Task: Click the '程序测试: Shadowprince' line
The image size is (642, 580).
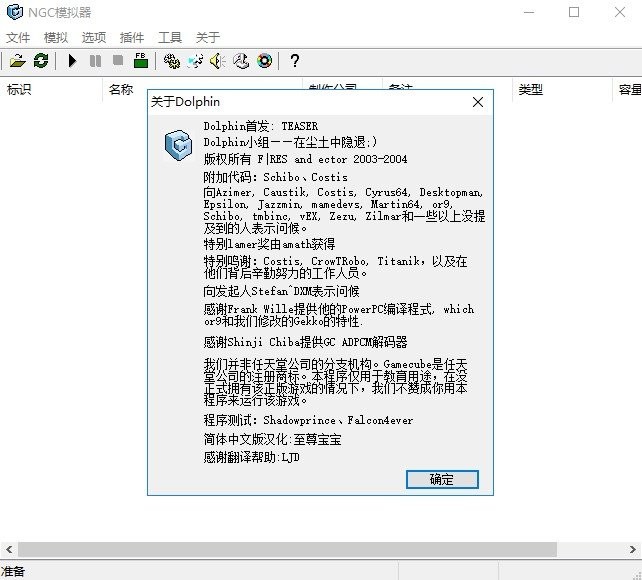Action: pos(308,420)
